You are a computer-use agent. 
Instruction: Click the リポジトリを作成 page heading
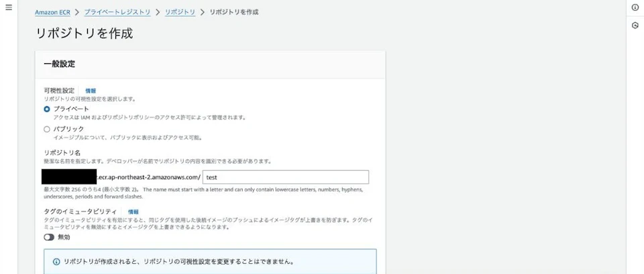[85, 34]
